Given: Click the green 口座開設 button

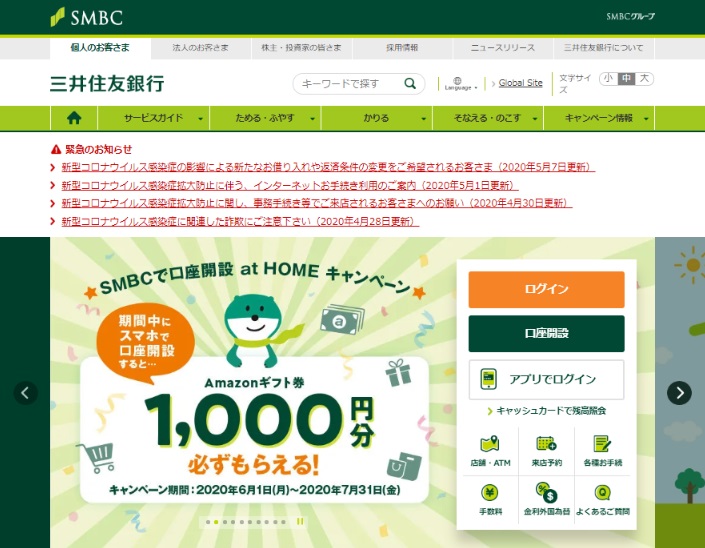Looking at the screenshot, I should (x=546, y=334).
